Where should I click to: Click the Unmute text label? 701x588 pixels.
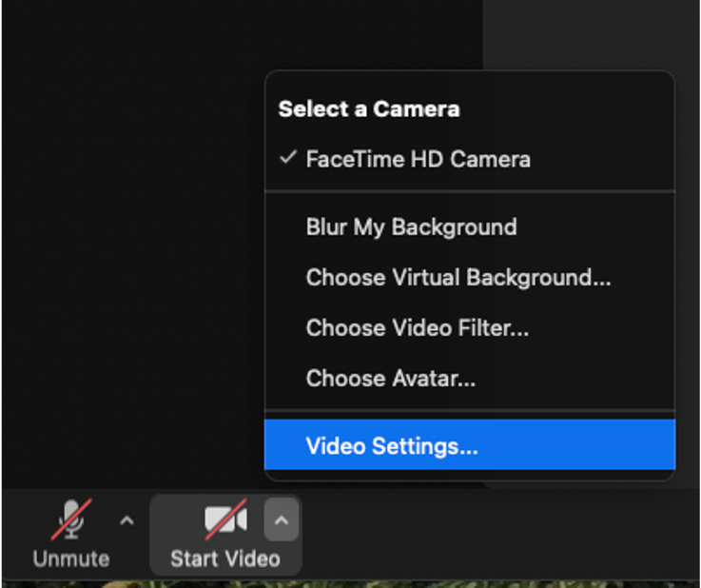[71, 559]
